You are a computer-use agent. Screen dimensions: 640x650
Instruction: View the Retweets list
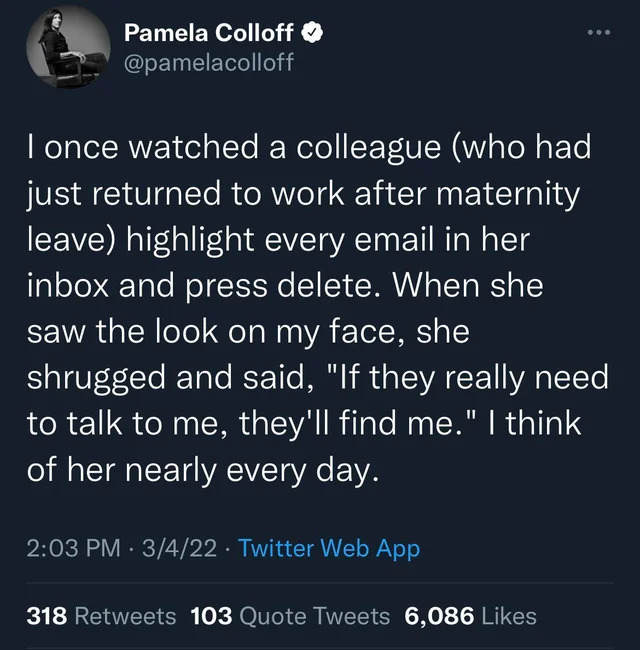(x=125, y=616)
